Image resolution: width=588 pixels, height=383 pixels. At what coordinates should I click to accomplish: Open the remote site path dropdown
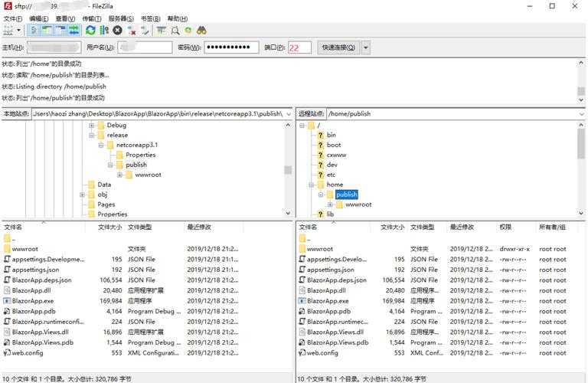[x=582, y=113]
